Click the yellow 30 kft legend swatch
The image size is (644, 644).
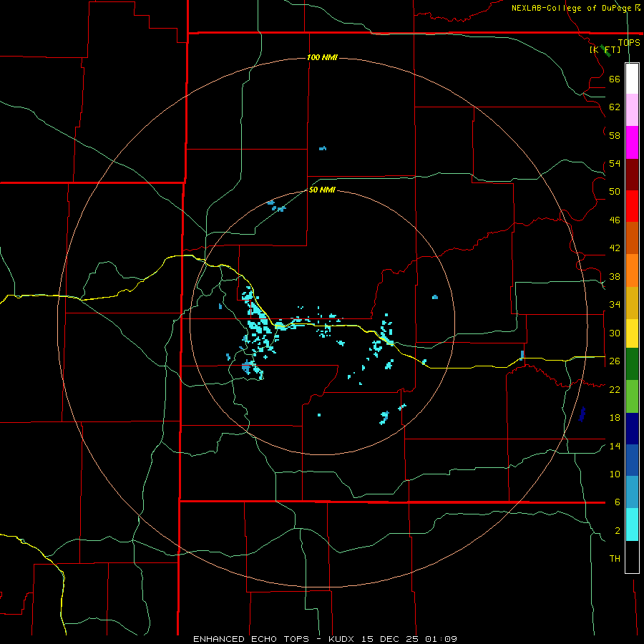pyautogui.click(x=632, y=333)
